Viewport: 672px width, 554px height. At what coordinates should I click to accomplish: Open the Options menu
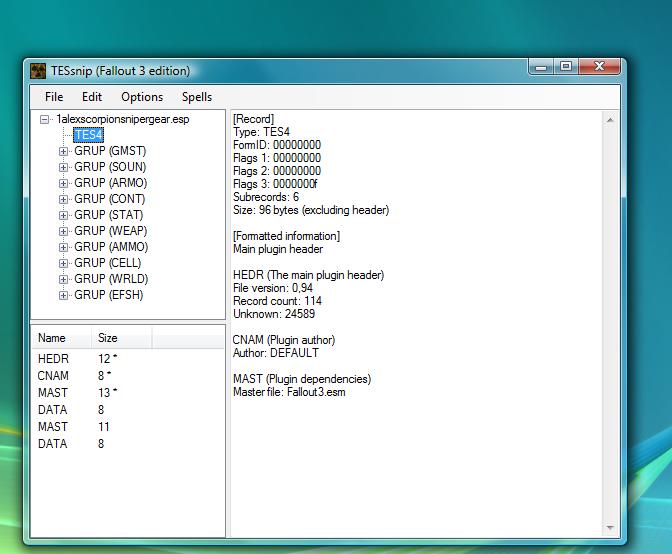pyautogui.click(x=142, y=97)
